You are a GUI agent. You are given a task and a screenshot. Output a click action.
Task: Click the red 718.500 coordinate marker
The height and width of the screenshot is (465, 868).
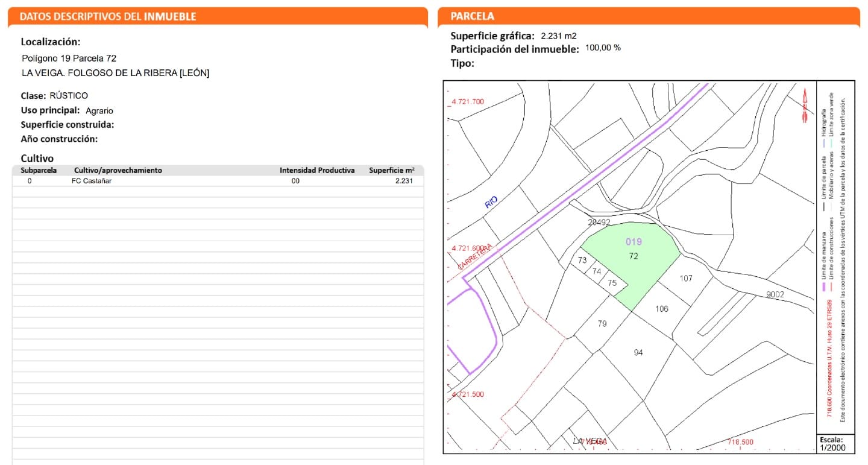740,441
